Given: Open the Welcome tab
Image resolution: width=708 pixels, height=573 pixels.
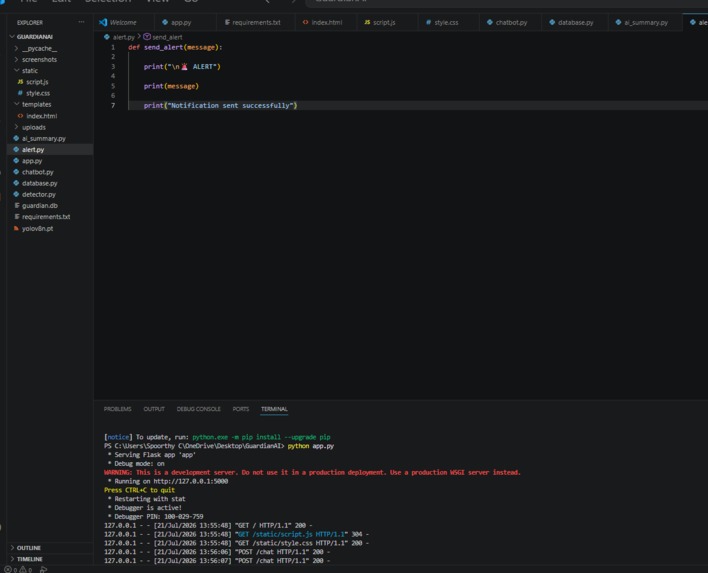Looking at the screenshot, I should pos(118,22).
